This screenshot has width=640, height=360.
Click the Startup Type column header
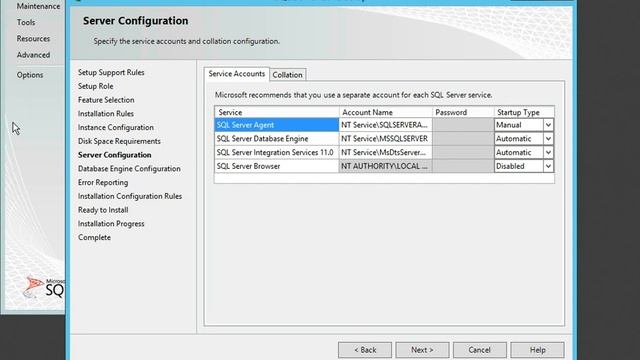click(x=524, y=112)
